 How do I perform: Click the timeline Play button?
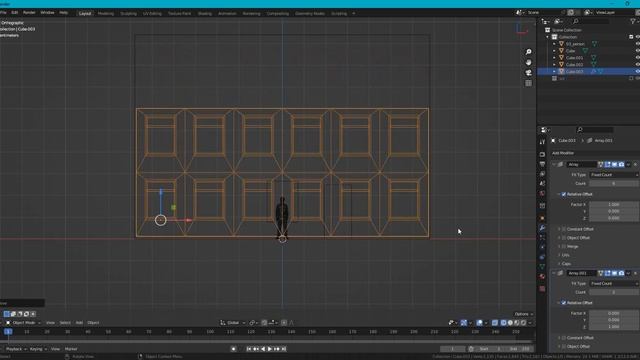tap(270, 349)
